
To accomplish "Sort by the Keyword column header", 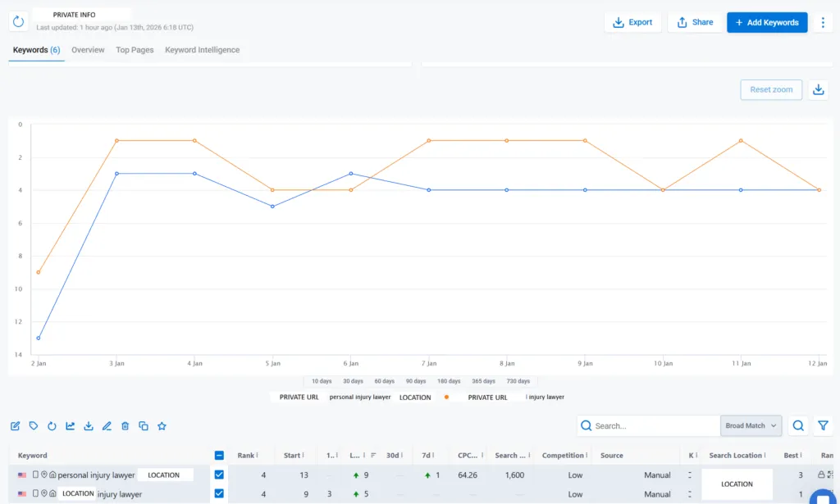I will pyautogui.click(x=33, y=456).
